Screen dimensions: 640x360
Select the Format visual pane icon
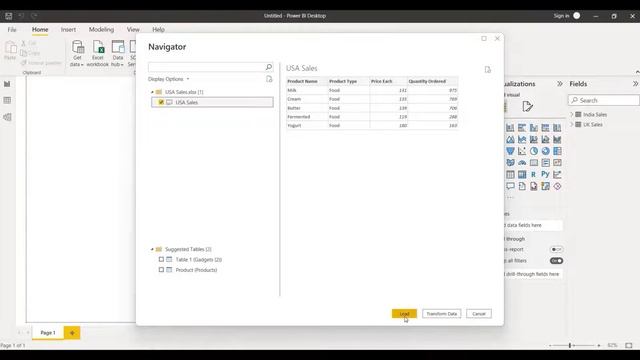pos(527,107)
